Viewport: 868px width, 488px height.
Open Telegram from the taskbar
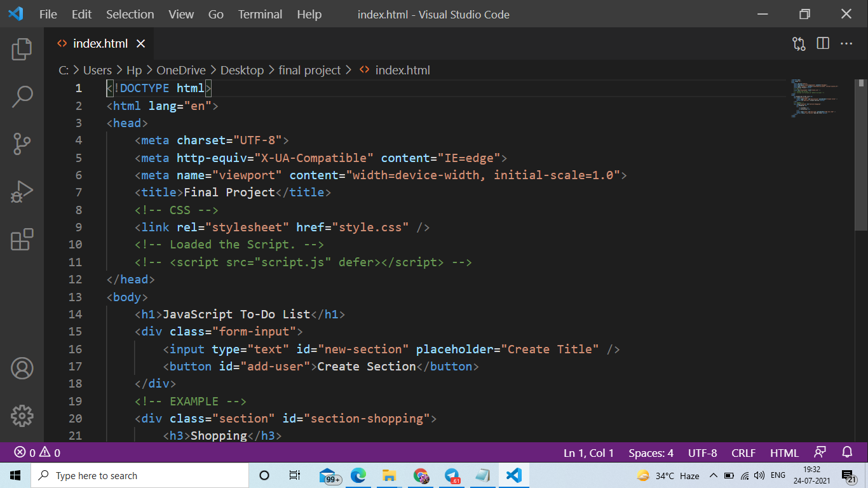pos(452,476)
